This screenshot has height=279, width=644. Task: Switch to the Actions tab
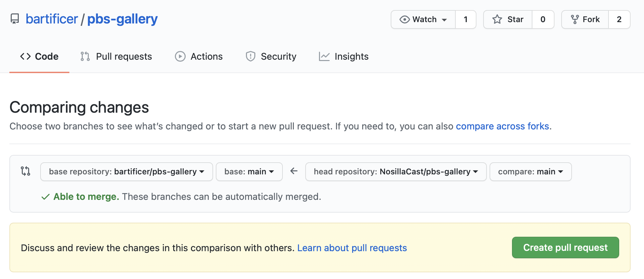tap(199, 56)
